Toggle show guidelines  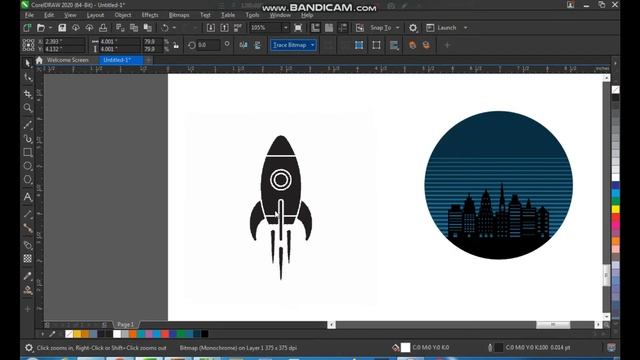[x=343, y=28]
